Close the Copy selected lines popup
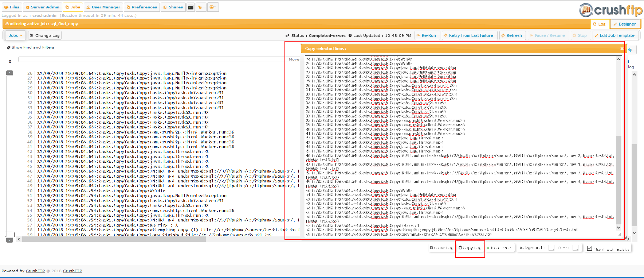The height and width of the screenshot is (278, 644). [622, 49]
